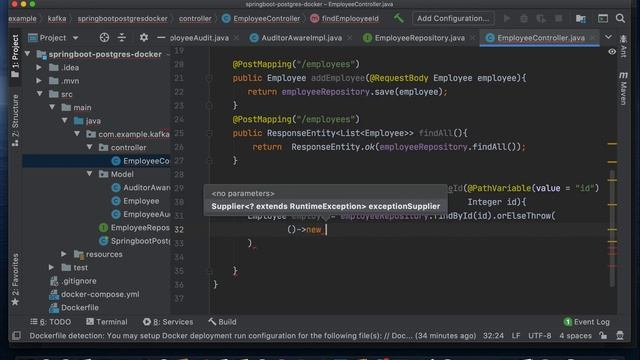
Task: Expand the resources folder
Action: (64, 254)
